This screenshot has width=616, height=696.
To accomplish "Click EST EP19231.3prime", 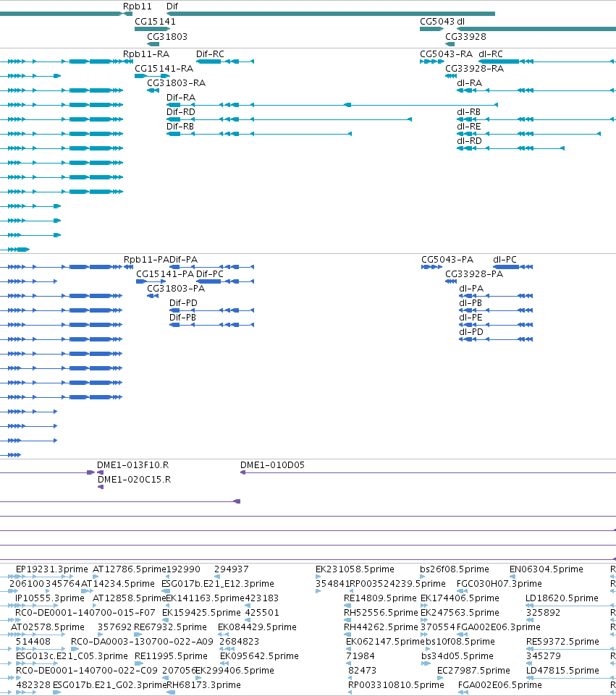I will point(52,569).
